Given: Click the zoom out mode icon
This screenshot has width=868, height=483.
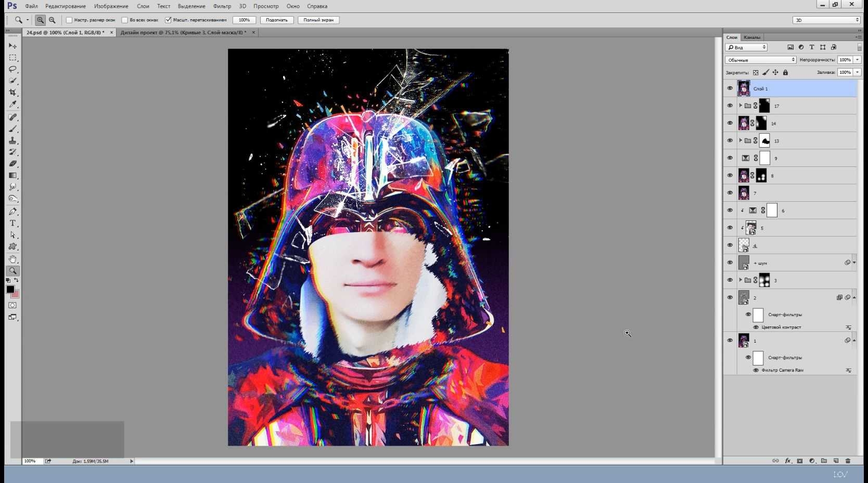Looking at the screenshot, I should tap(52, 20).
